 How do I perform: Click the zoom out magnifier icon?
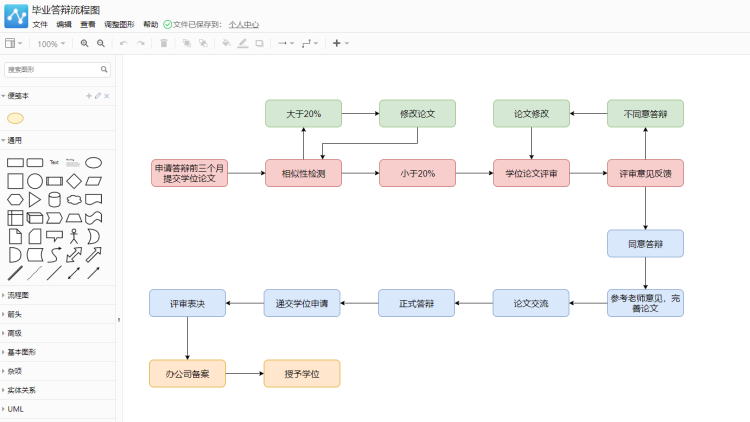[100, 44]
